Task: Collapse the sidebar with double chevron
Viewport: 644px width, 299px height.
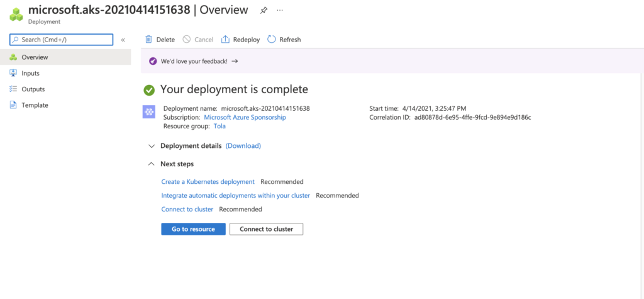Action: (x=123, y=40)
